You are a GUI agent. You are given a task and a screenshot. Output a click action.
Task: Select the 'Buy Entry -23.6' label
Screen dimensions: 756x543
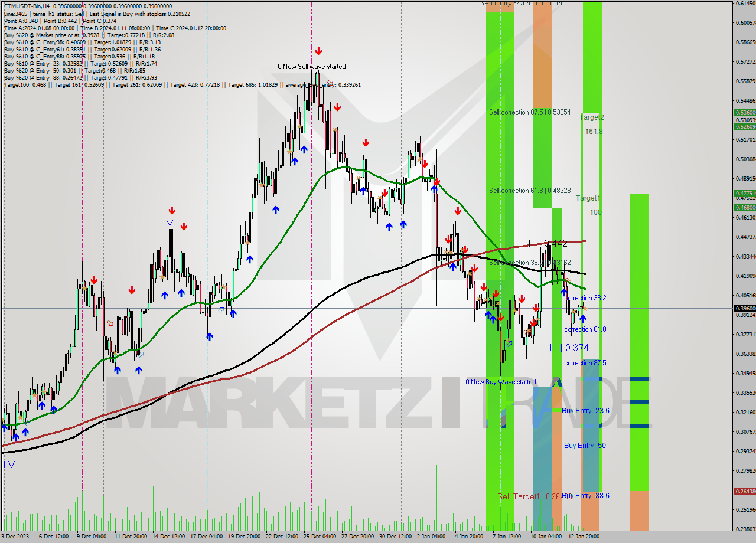click(x=586, y=411)
